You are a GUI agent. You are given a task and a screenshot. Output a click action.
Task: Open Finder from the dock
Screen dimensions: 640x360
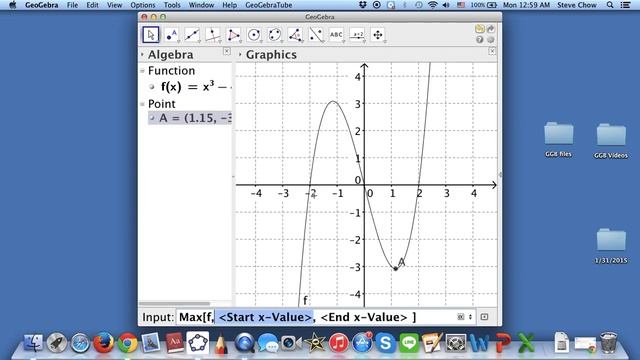[x=33, y=342]
